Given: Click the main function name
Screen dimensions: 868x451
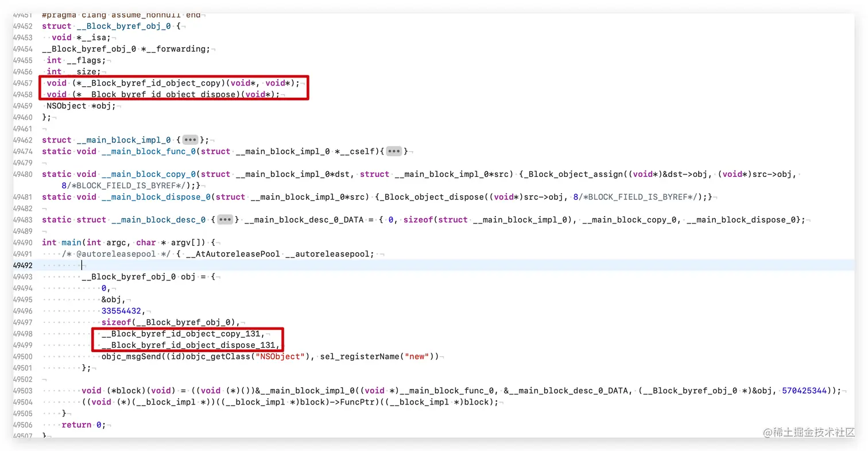Looking at the screenshot, I should coord(71,242).
